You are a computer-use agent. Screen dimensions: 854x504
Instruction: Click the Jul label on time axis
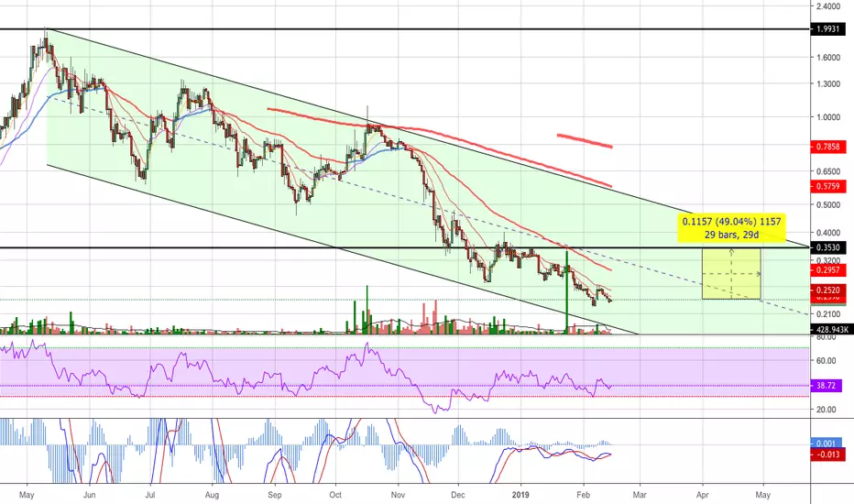[x=150, y=495]
